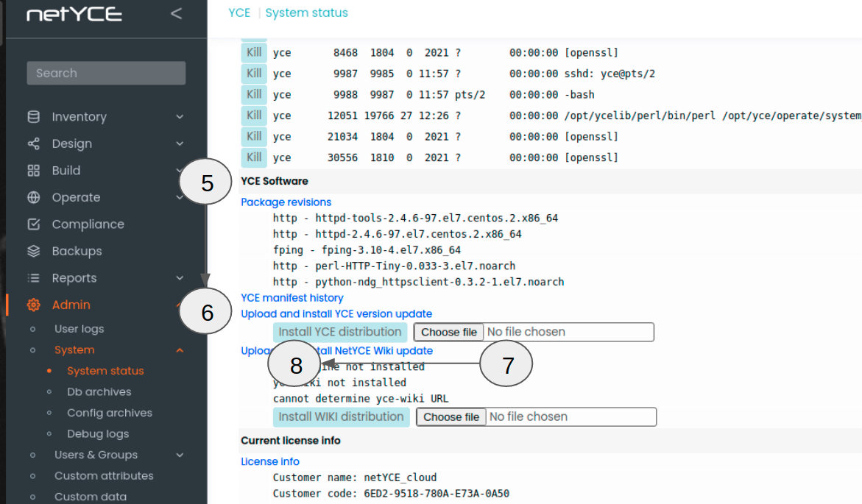Open the Compliance menu item
Screen dimensions: 862x504
[x=88, y=224]
